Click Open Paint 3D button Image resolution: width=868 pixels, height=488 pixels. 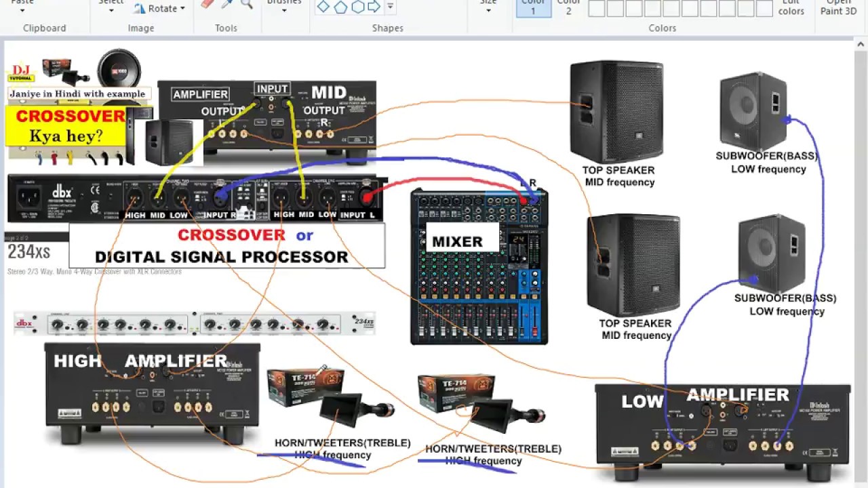839,7
